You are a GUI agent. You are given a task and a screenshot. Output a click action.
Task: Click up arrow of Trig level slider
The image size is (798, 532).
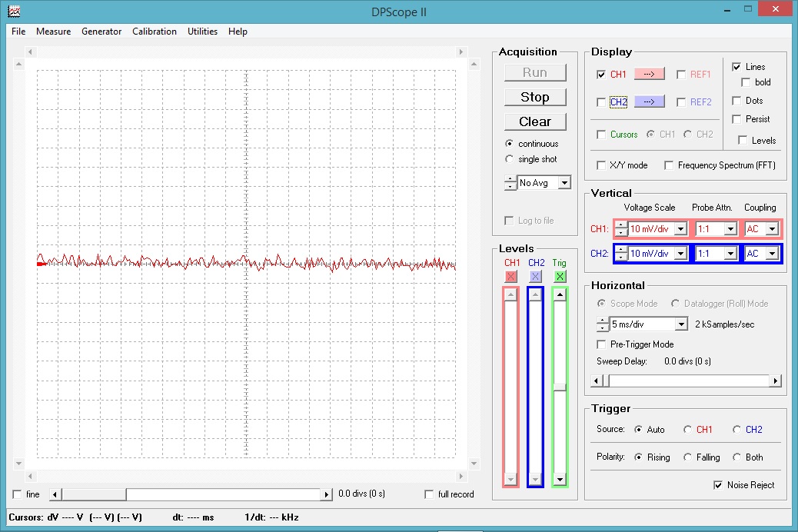(560, 294)
